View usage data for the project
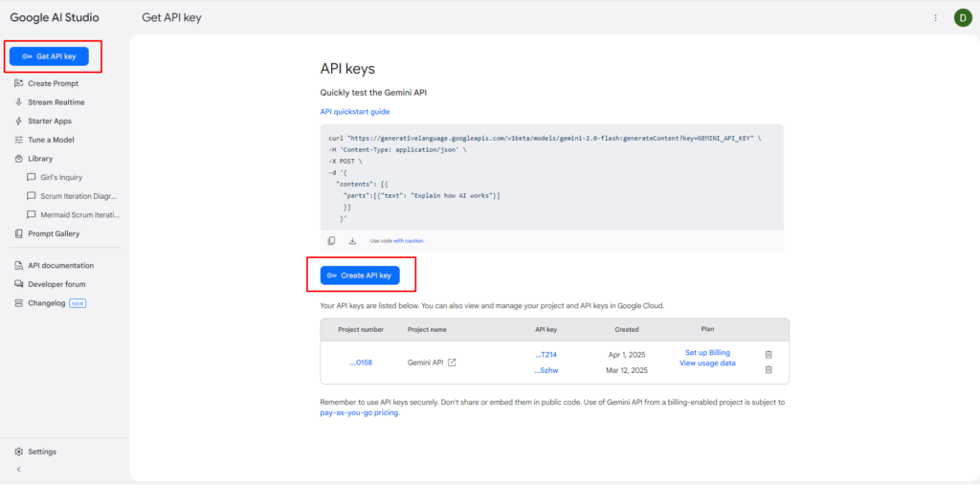 707,364
